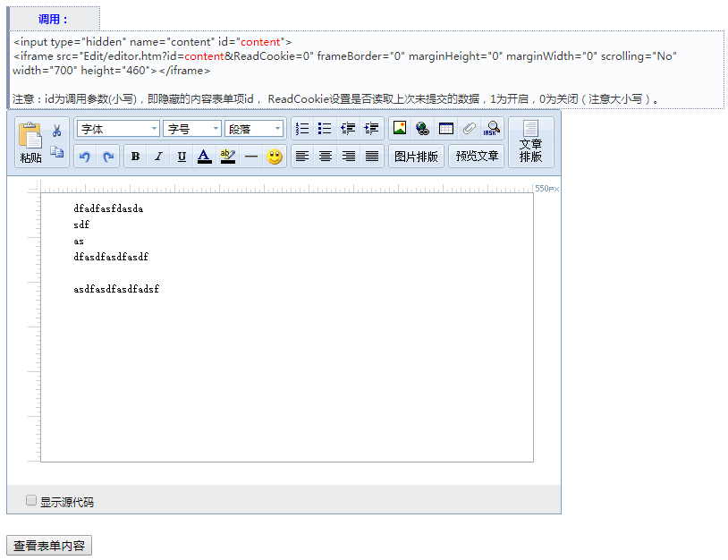This screenshot has width=728, height=560.
Task: Click the text line 'as'
Action: [x=79, y=242]
